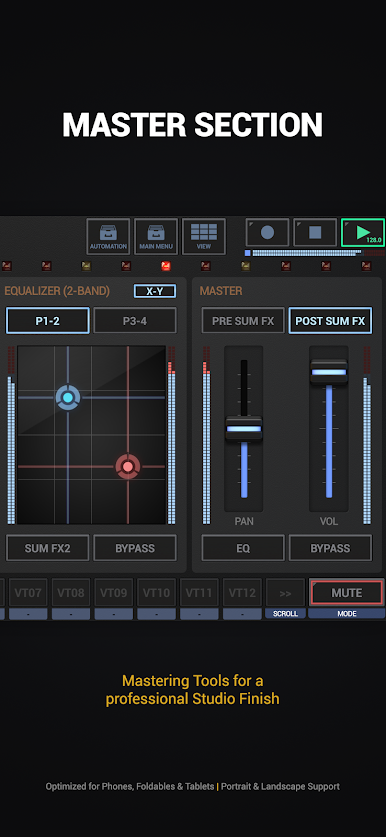The width and height of the screenshot is (386, 837).
Task: Toggle BYPASS in the Master panel
Action: tap(330, 548)
